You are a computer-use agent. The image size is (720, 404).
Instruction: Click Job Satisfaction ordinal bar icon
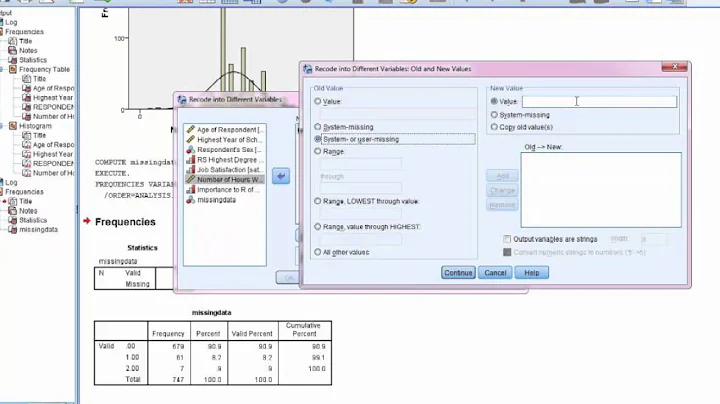coord(191,169)
